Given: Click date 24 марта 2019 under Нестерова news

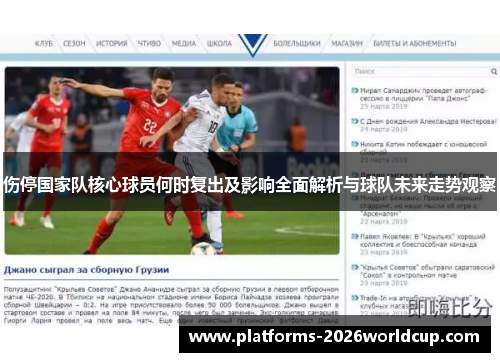Looking at the screenshot, I should pos(384,129).
